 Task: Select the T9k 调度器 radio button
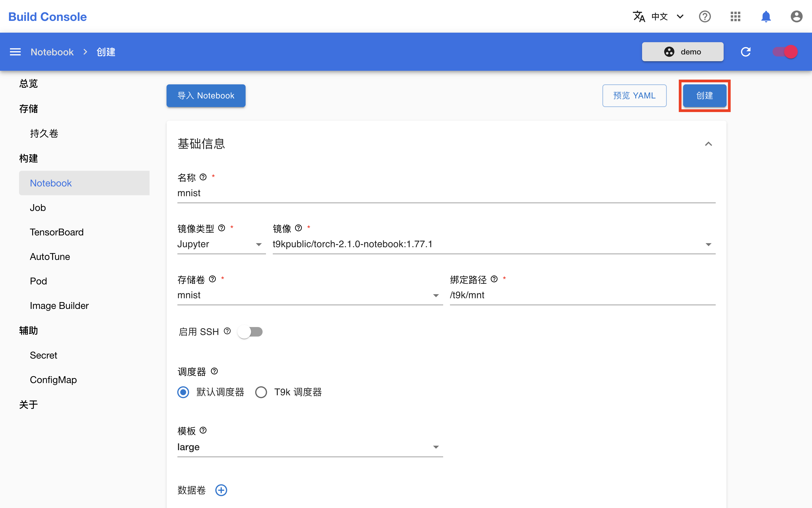[x=261, y=392]
